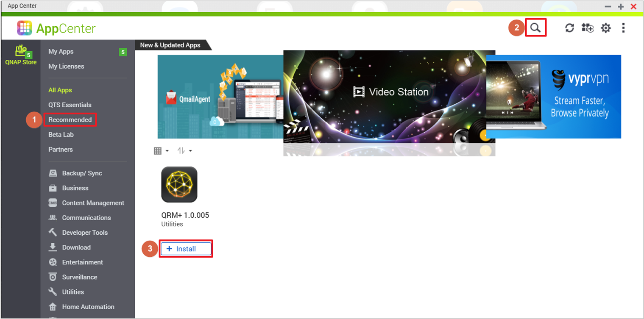Click the AppCenter logo
Viewport: 644px width, 319px height.
pyautogui.click(x=56, y=28)
